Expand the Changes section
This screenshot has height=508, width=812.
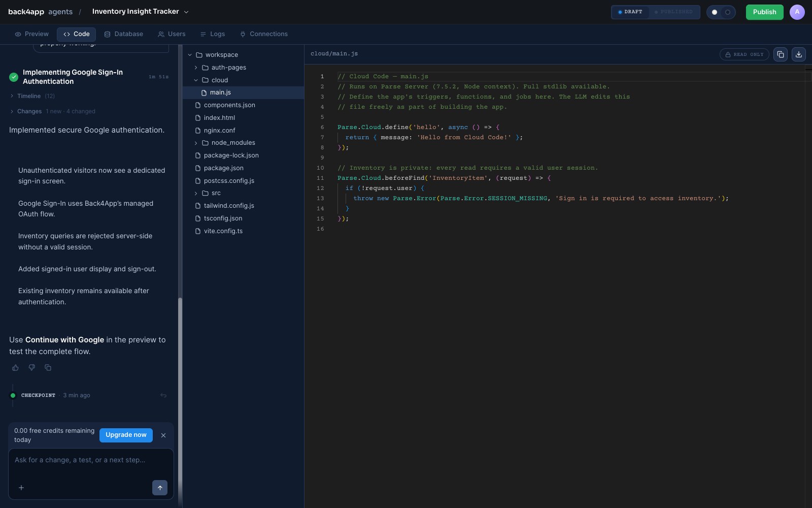(x=52, y=111)
